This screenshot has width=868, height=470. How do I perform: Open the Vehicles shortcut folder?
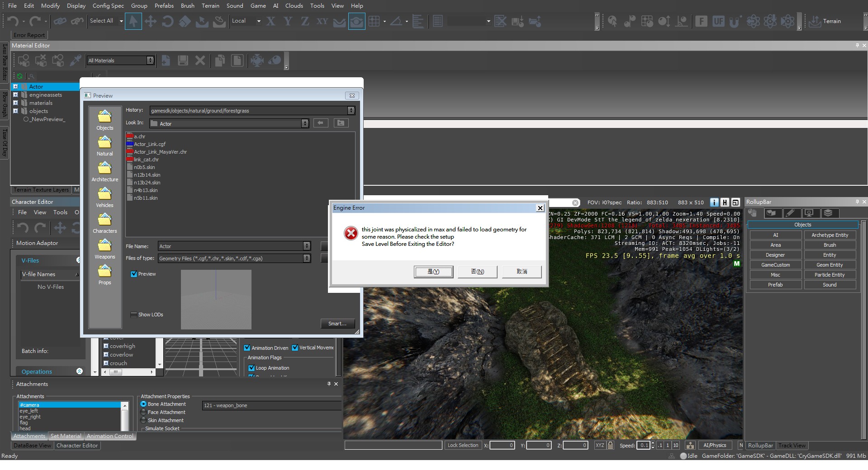point(105,197)
